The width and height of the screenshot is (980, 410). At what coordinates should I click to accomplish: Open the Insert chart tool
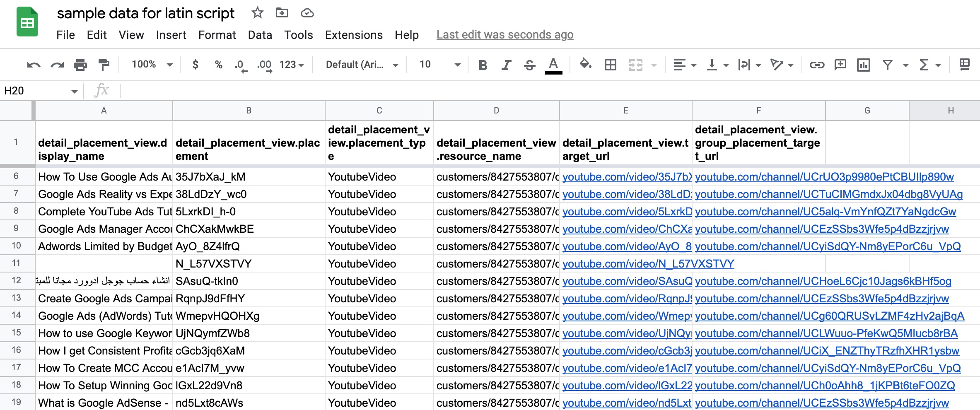point(864,65)
